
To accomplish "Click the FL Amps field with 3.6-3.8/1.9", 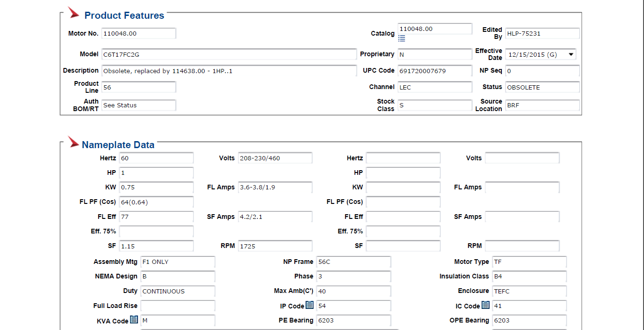I will pos(275,187).
